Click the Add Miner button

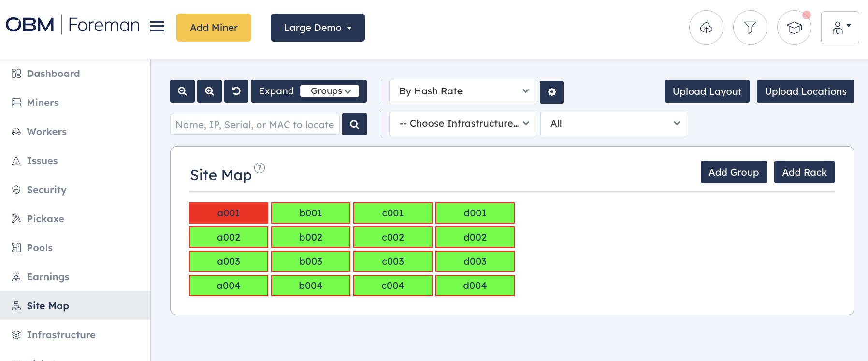(x=214, y=28)
